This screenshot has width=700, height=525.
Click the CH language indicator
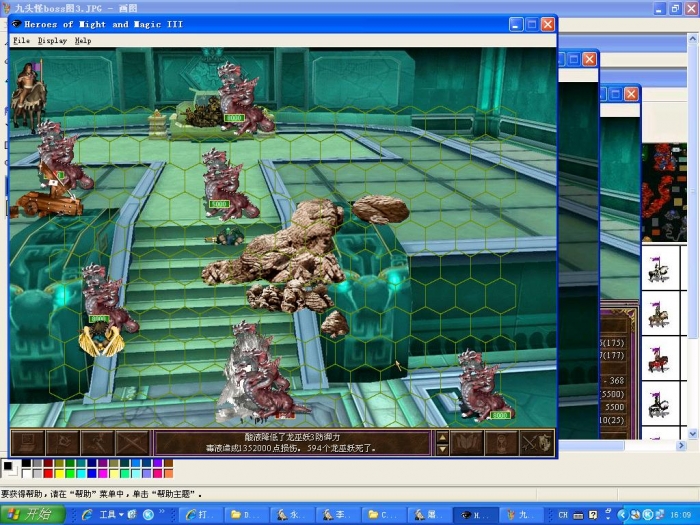point(563,515)
